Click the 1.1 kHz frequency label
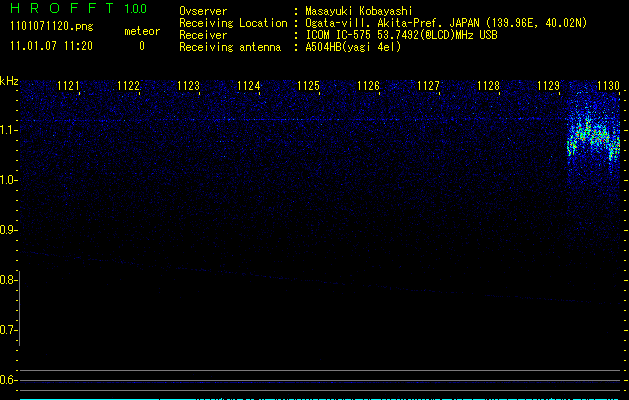Image resolution: width=629 pixels, height=400 pixels. (8, 130)
